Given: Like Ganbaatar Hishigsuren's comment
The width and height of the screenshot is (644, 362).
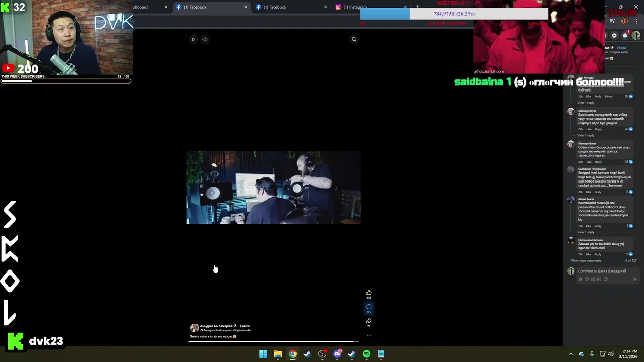Looking at the screenshot, I should click(589, 192).
